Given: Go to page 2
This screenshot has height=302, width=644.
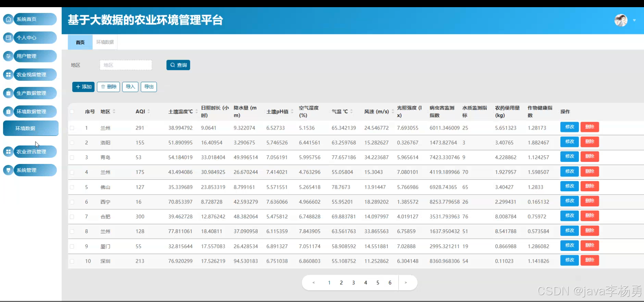Looking at the screenshot, I should 341,283.
